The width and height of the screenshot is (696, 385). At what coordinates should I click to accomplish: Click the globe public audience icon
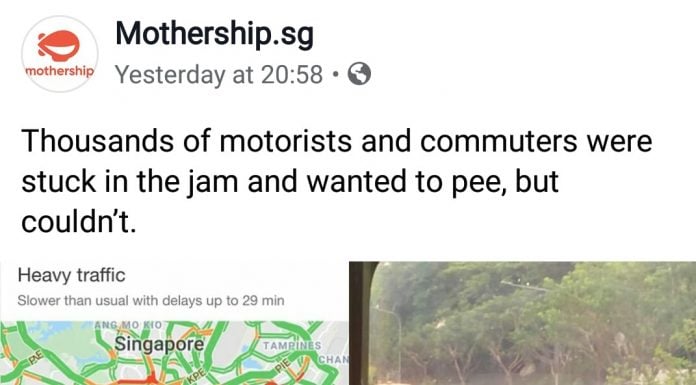coord(359,74)
